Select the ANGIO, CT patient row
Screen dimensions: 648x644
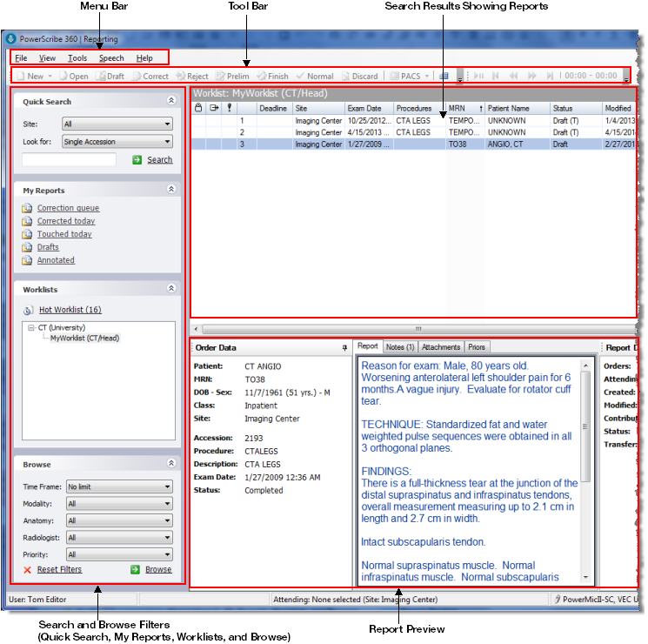tap(413, 144)
